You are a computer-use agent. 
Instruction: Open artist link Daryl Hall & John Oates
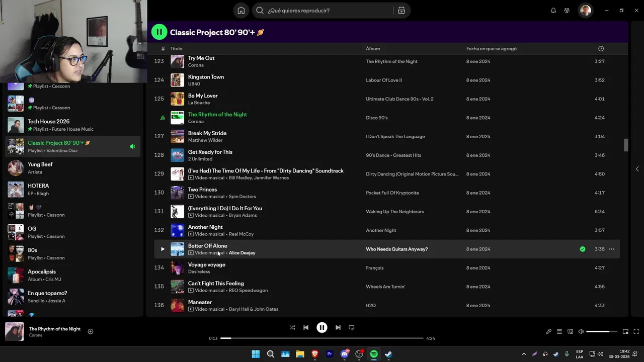(x=254, y=309)
